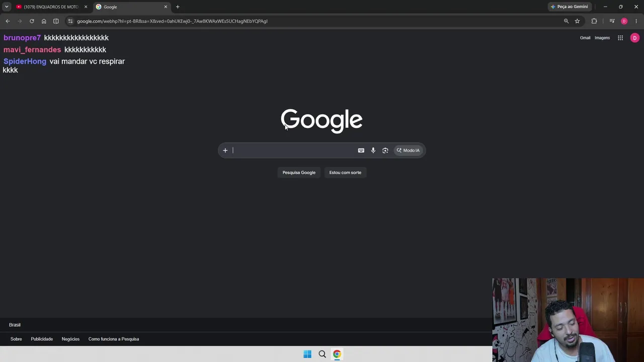This screenshot has height=362, width=644.
Task: Click the plus icon in search box
Action: pyautogui.click(x=225, y=150)
